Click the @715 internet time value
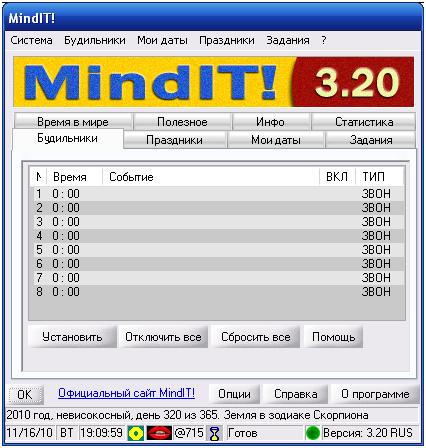Image resolution: width=426 pixels, height=448 pixels. click(189, 433)
